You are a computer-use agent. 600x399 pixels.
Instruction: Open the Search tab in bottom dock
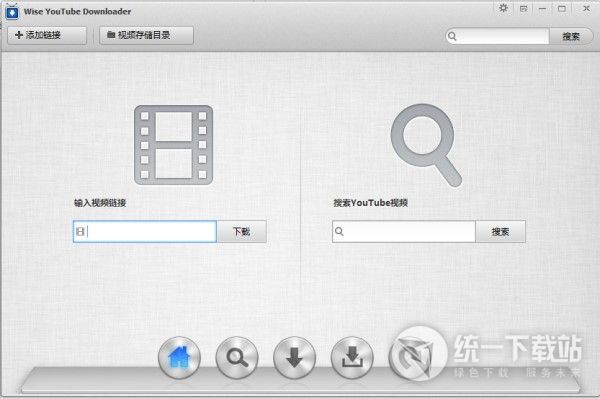coord(237,358)
